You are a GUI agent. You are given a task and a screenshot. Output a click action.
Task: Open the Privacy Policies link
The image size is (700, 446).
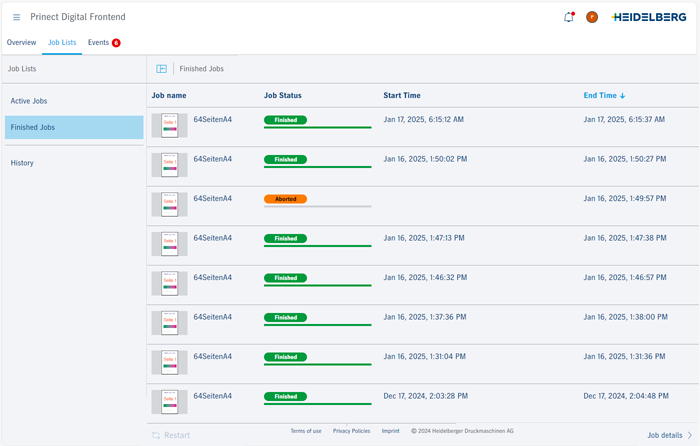click(351, 431)
